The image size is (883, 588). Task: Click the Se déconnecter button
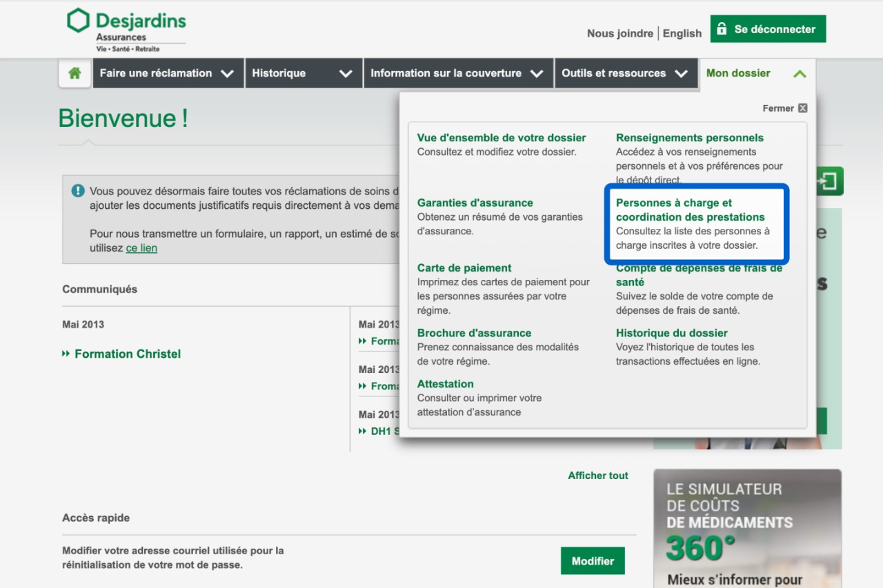767,29
